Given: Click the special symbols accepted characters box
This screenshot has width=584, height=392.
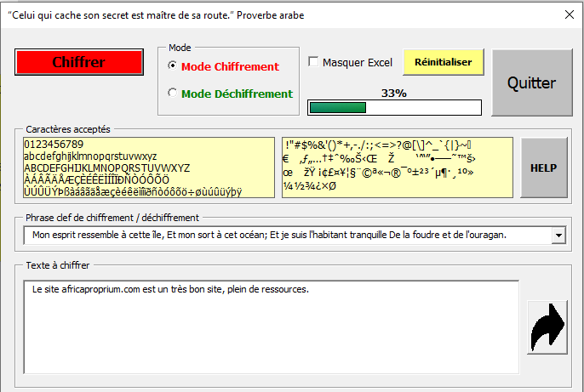Looking at the screenshot, I should point(397,168).
